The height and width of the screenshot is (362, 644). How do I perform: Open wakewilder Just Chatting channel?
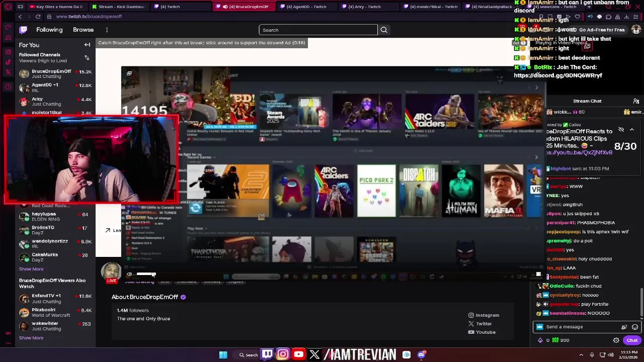[x=55, y=326]
